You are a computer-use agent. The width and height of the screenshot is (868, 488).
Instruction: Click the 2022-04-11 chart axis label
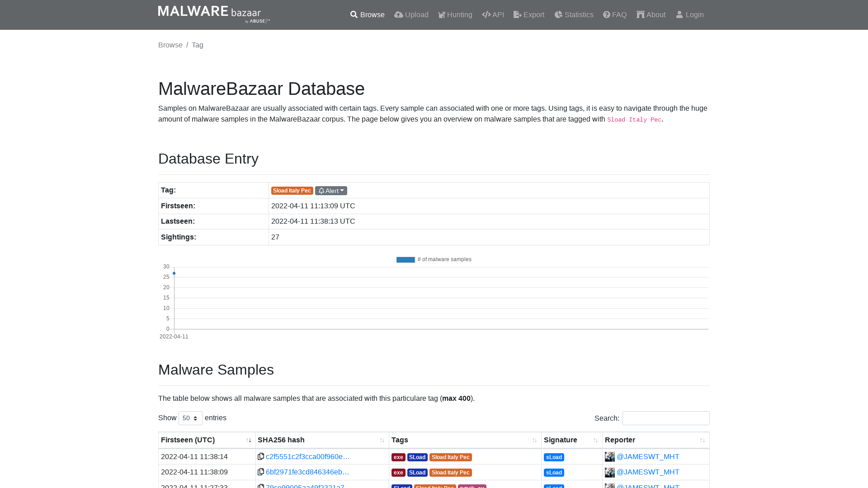pos(174,337)
